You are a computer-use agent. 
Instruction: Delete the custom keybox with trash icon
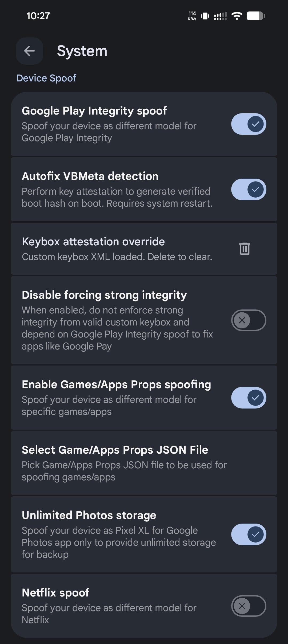pyautogui.click(x=244, y=249)
